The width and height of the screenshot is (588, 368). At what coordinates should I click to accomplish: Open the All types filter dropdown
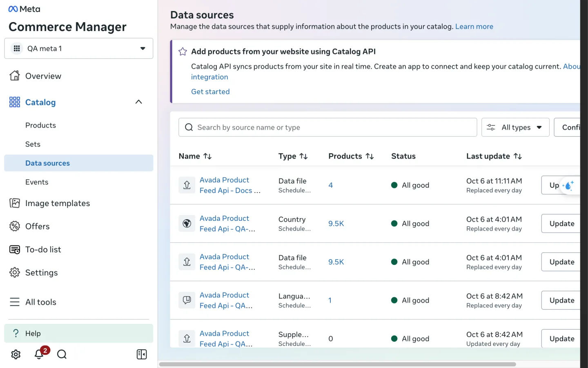[x=515, y=128]
